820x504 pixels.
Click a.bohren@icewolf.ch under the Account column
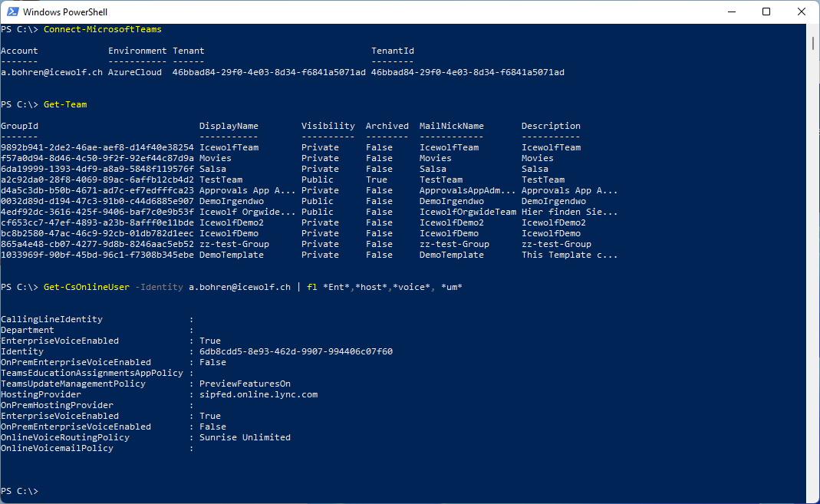(x=51, y=72)
